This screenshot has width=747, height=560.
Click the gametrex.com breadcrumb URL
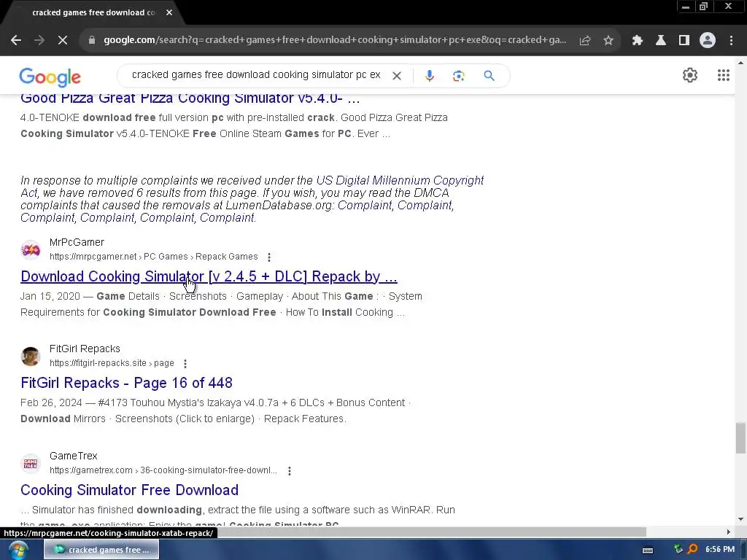coord(163,470)
